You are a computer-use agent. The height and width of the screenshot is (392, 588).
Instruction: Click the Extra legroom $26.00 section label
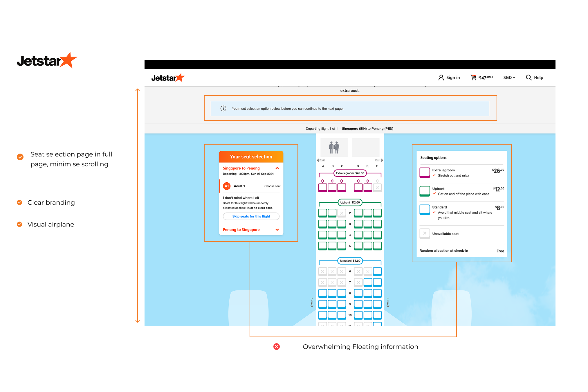[350, 173]
